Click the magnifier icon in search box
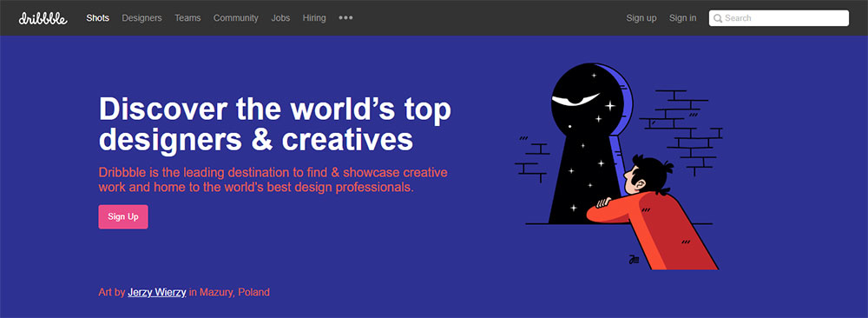The width and height of the screenshot is (868, 318). click(x=718, y=18)
